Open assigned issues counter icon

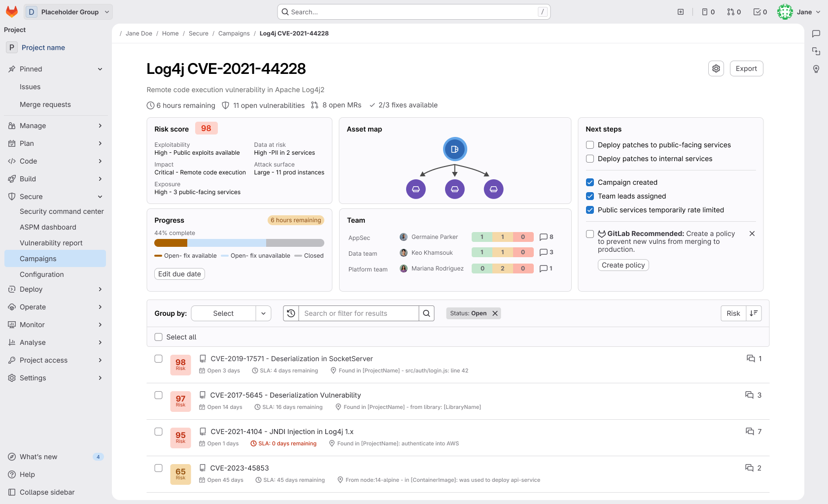pyautogui.click(x=708, y=12)
